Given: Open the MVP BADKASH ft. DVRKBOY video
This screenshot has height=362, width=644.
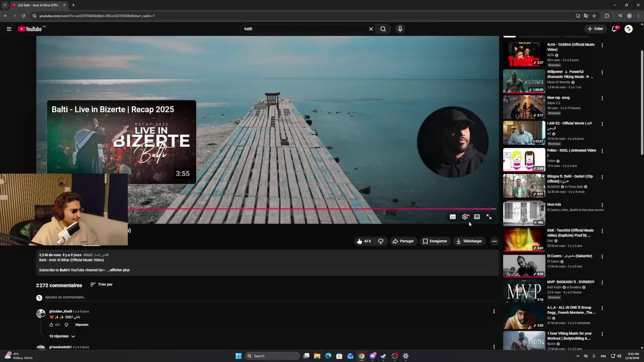Looking at the screenshot, I should point(524,291).
